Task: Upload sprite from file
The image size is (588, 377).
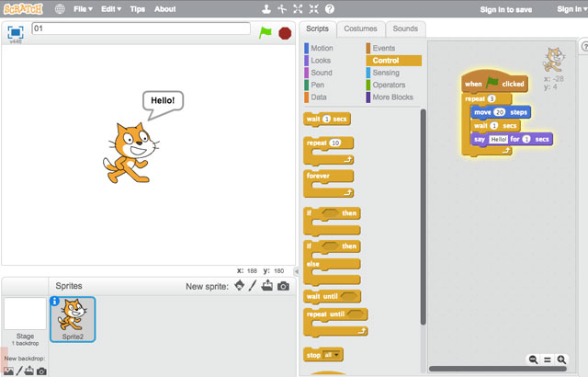Action: tap(267, 286)
